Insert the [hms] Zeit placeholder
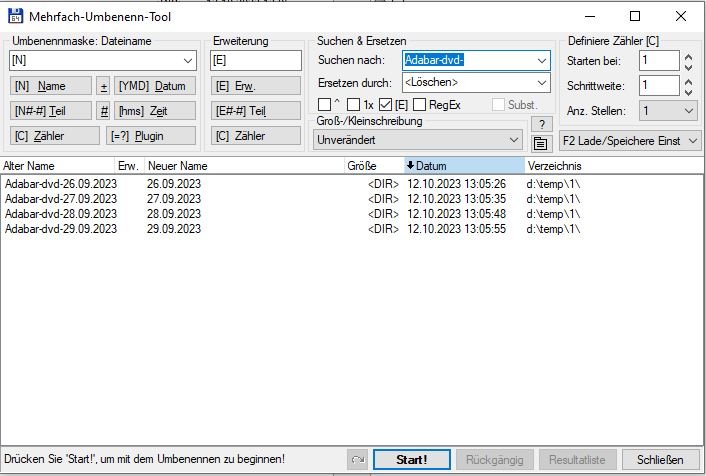The height and width of the screenshot is (476, 706). (155, 111)
